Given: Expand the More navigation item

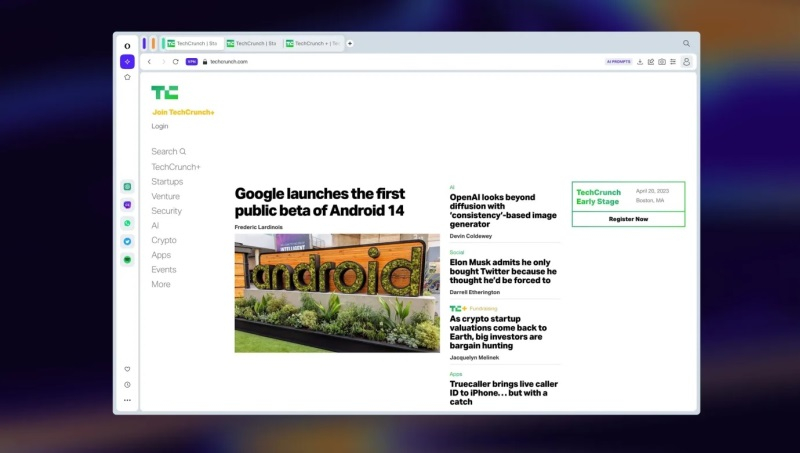Looking at the screenshot, I should [x=161, y=284].
